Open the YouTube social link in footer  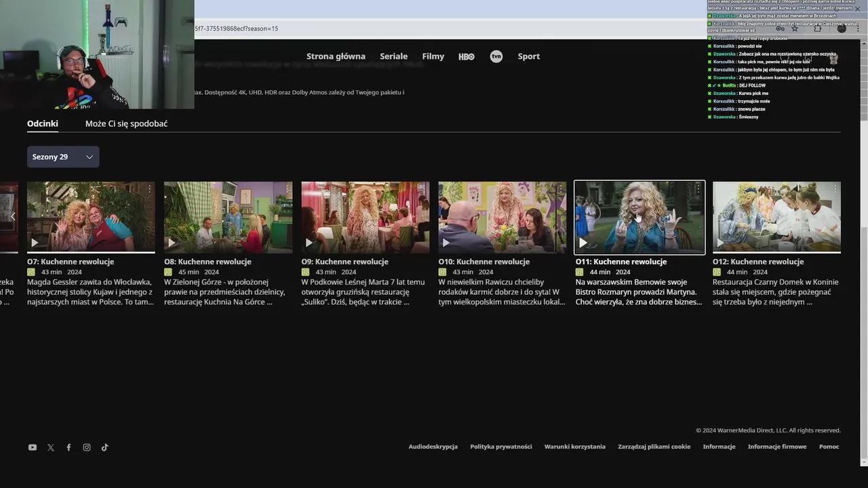click(x=32, y=447)
